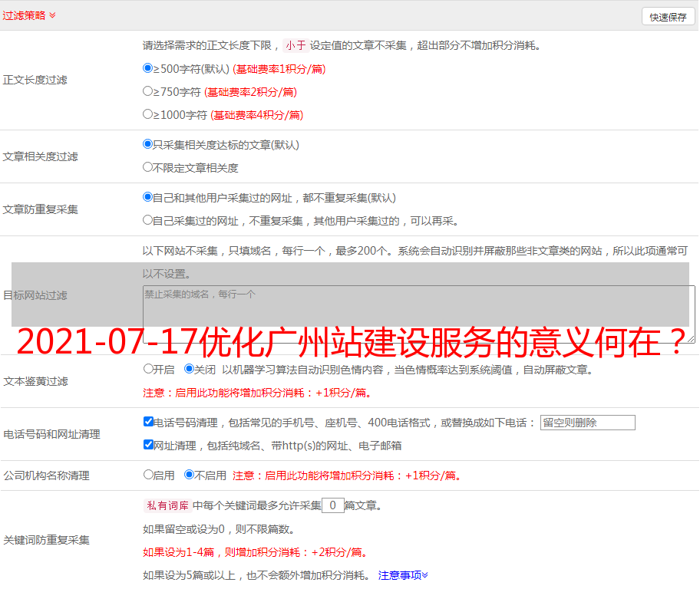This screenshot has width=700, height=589.
Task: Select 关闭 for 文本鉴黄过滤
Action: [189, 369]
